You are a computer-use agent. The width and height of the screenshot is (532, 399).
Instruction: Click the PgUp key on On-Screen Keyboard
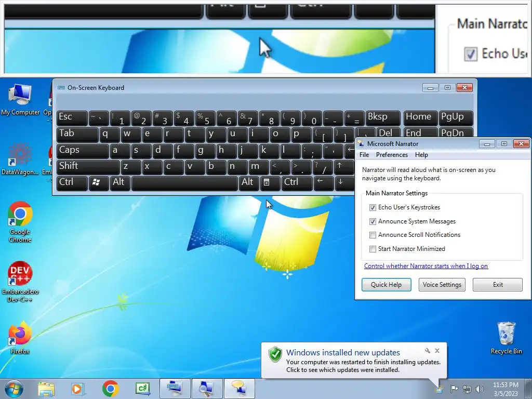click(x=456, y=118)
